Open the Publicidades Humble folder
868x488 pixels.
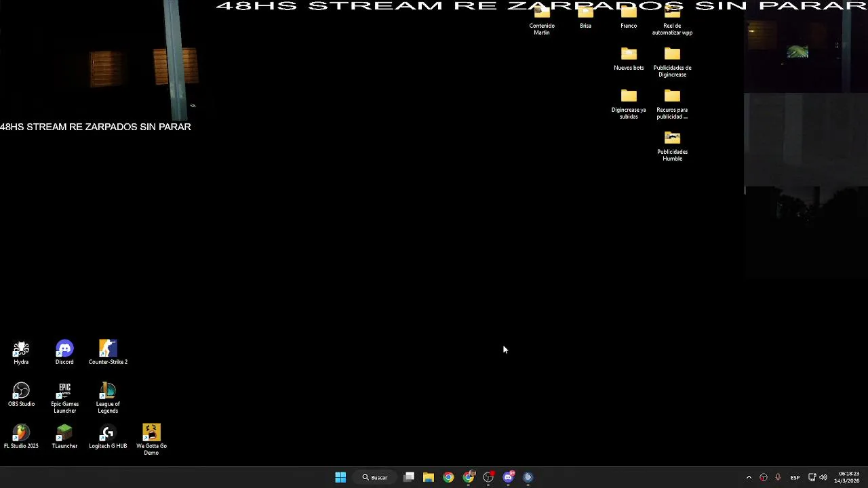point(672,146)
